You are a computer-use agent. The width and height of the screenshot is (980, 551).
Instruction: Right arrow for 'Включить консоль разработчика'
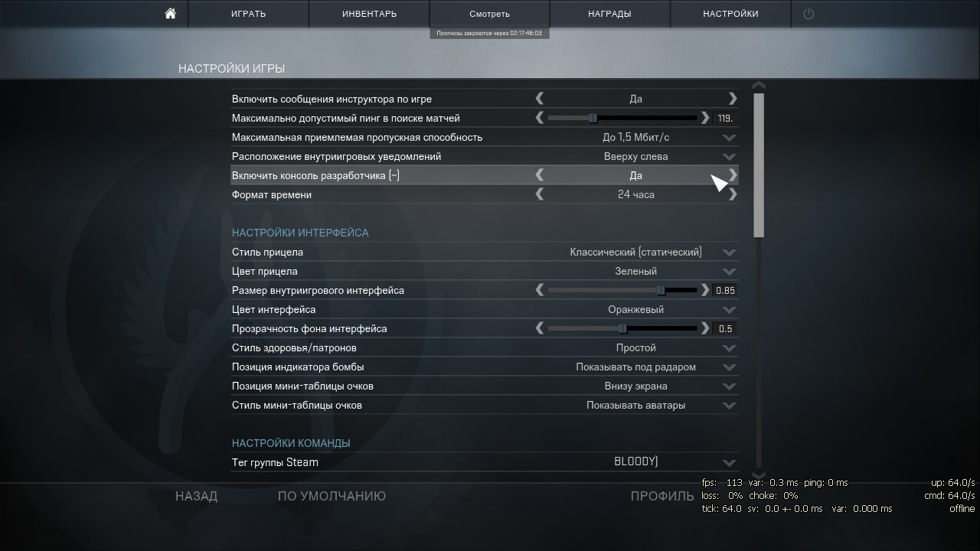point(733,175)
